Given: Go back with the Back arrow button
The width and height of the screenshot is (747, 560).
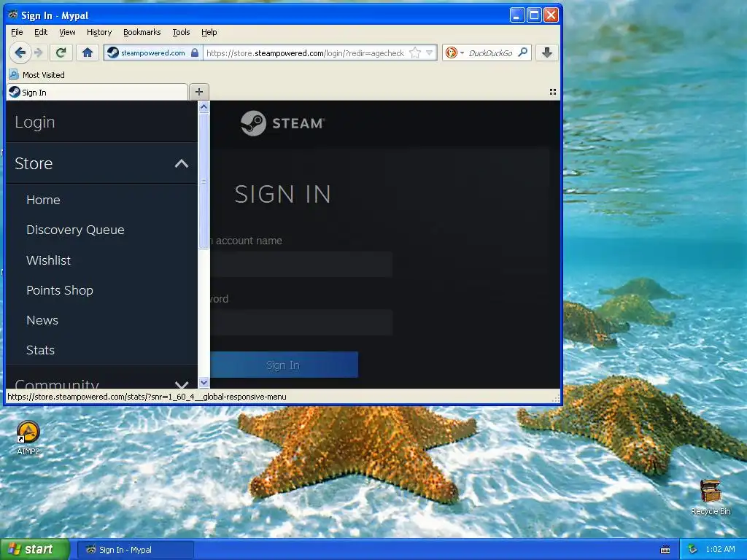Looking at the screenshot, I should [x=20, y=52].
